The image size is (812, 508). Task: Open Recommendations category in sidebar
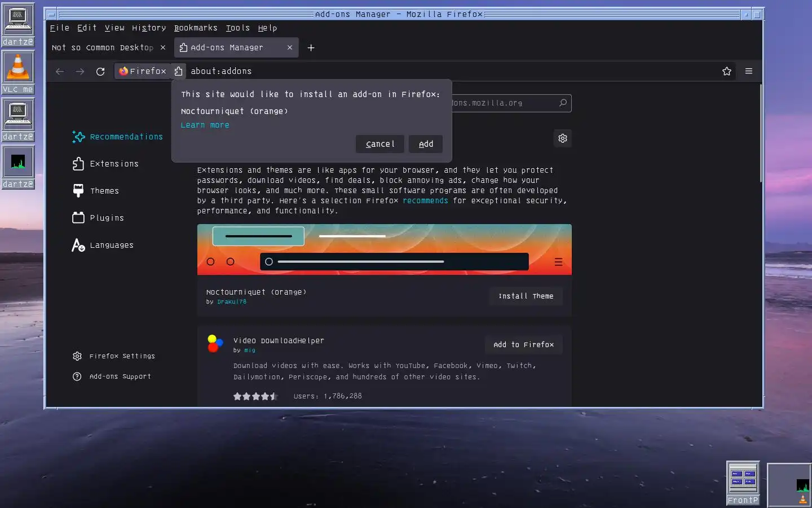[117, 137]
